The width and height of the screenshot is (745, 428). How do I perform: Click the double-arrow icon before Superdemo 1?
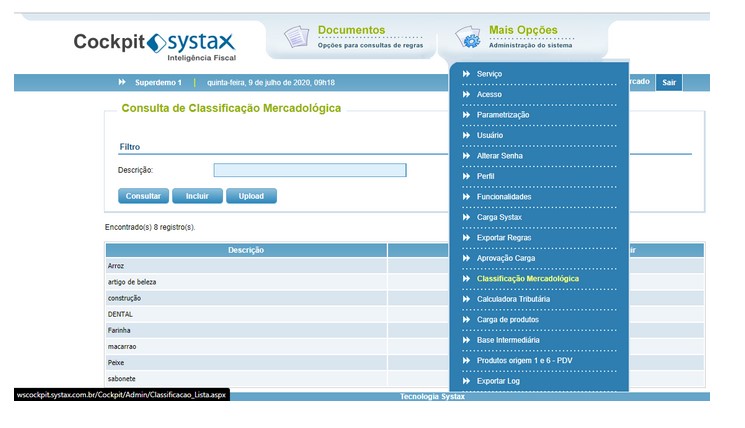coord(122,82)
